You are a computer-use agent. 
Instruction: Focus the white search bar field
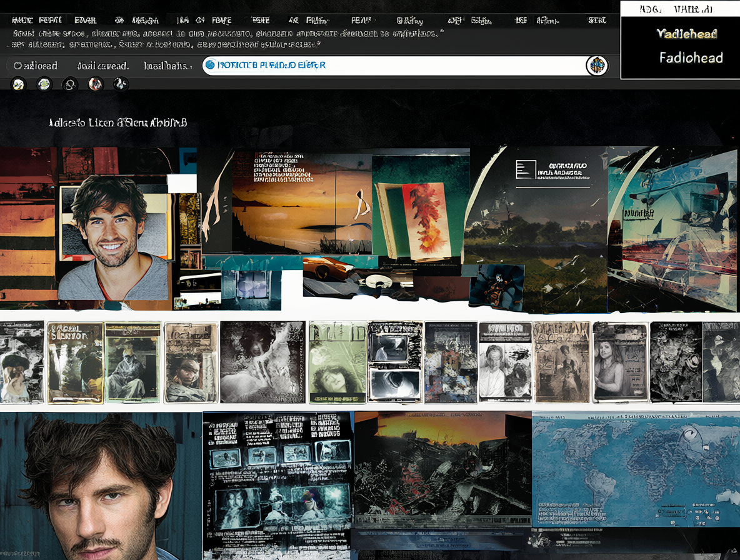point(406,66)
